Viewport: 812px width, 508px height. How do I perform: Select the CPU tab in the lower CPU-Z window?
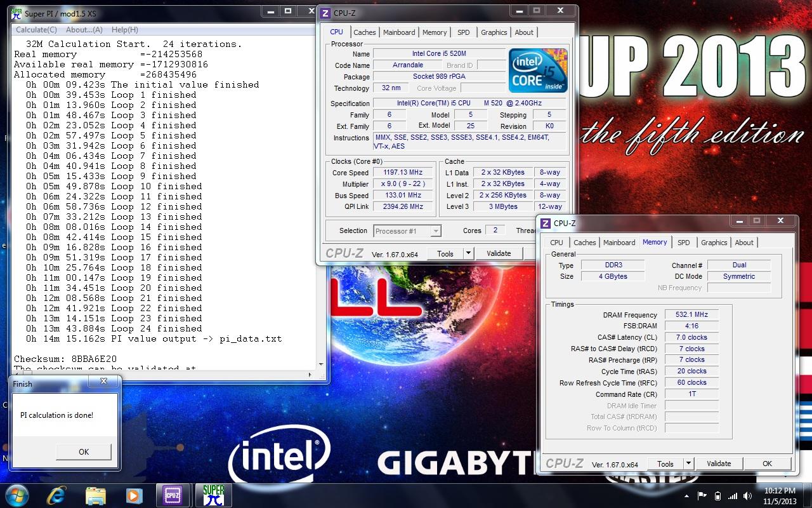tap(556, 243)
